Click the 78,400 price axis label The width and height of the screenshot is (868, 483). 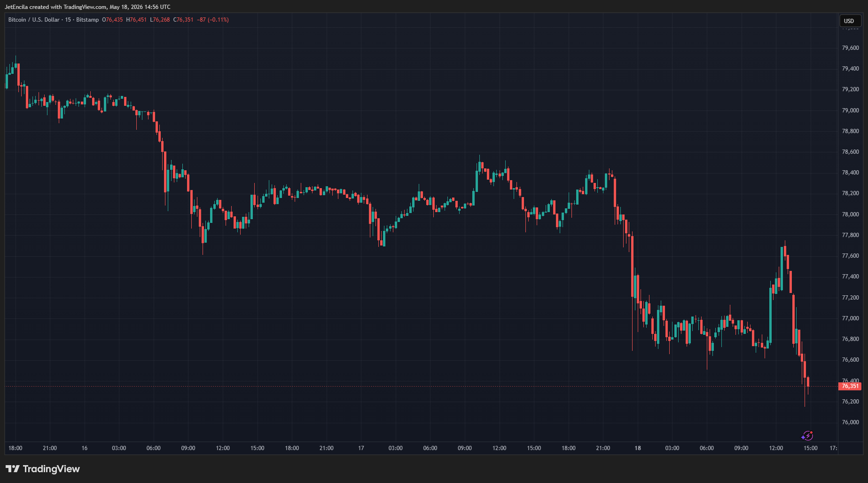click(850, 173)
